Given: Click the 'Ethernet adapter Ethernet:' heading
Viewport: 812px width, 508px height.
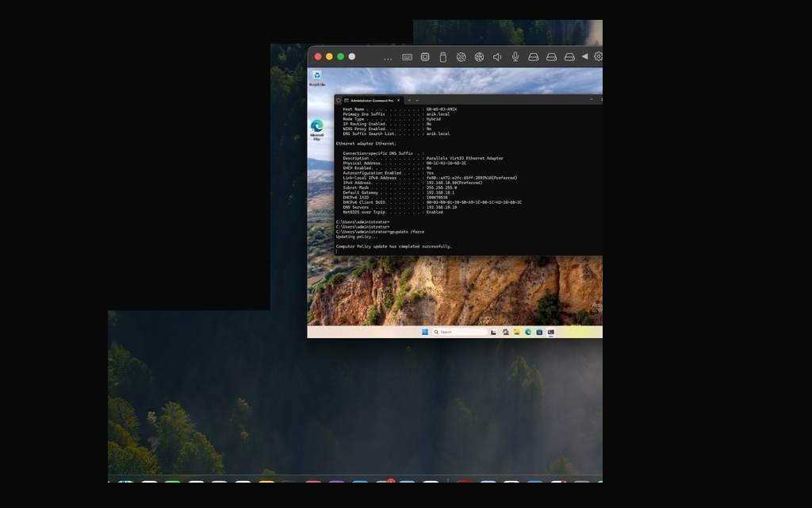Looking at the screenshot, I should [x=366, y=144].
